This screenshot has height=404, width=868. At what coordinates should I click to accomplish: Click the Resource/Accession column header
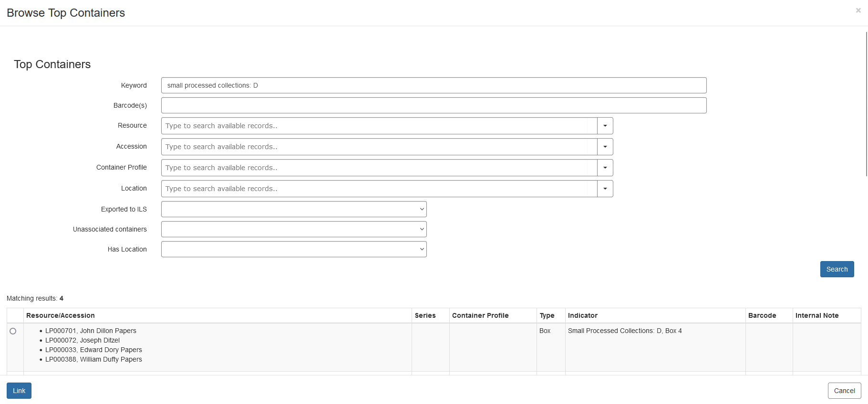click(61, 315)
